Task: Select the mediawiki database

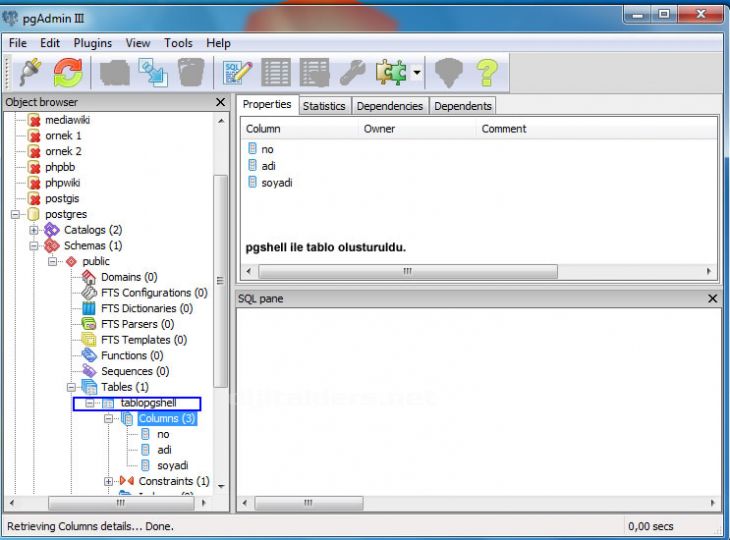Action: pos(68,120)
